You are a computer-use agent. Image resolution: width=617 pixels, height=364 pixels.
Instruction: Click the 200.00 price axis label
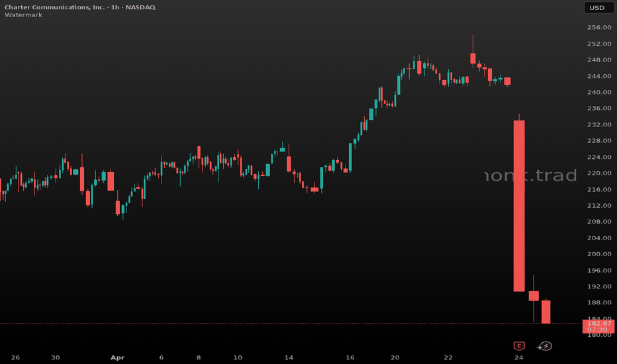599,254
